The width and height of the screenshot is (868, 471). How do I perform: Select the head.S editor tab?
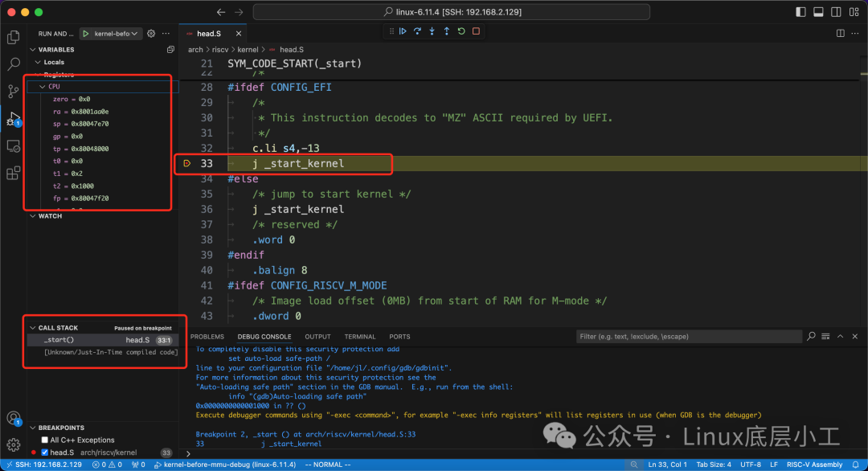click(x=209, y=34)
